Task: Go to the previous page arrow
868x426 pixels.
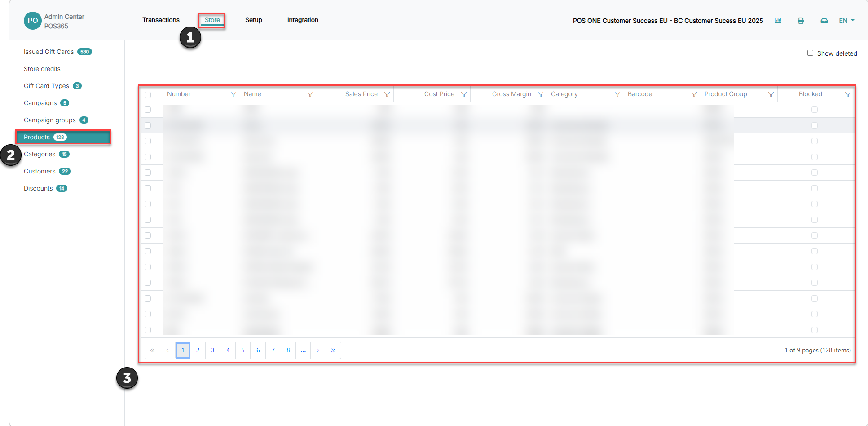Action: [167, 350]
